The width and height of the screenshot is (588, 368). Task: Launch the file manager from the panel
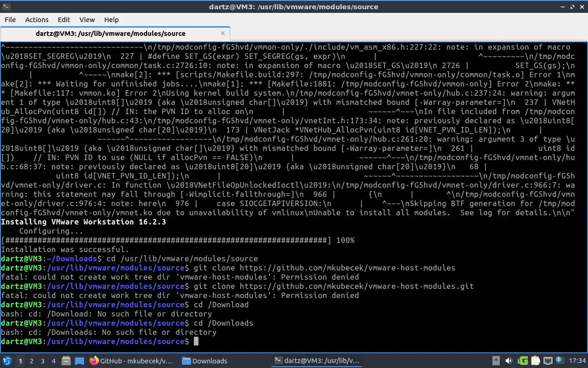pos(66,361)
